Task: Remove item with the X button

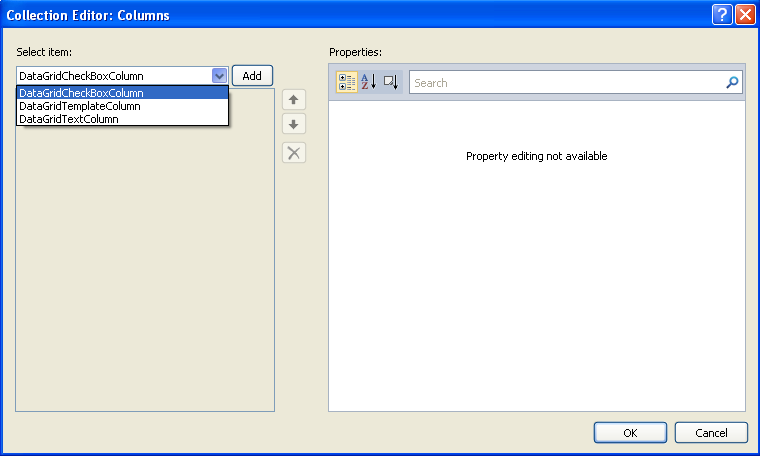Action: (x=294, y=153)
